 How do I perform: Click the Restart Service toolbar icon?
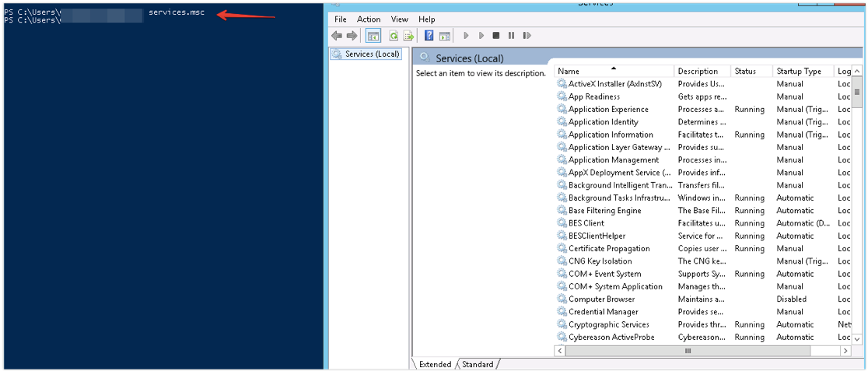coord(527,36)
